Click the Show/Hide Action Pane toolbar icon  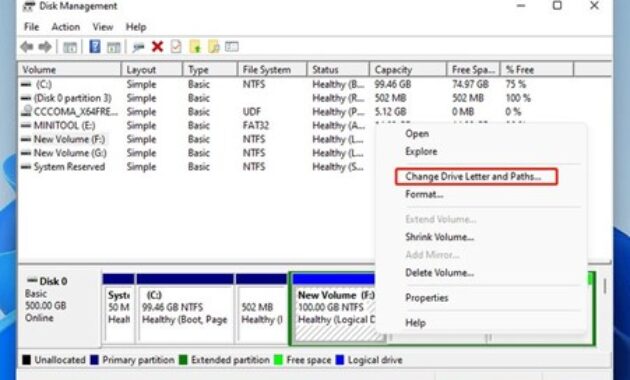[x=114, y=47]
